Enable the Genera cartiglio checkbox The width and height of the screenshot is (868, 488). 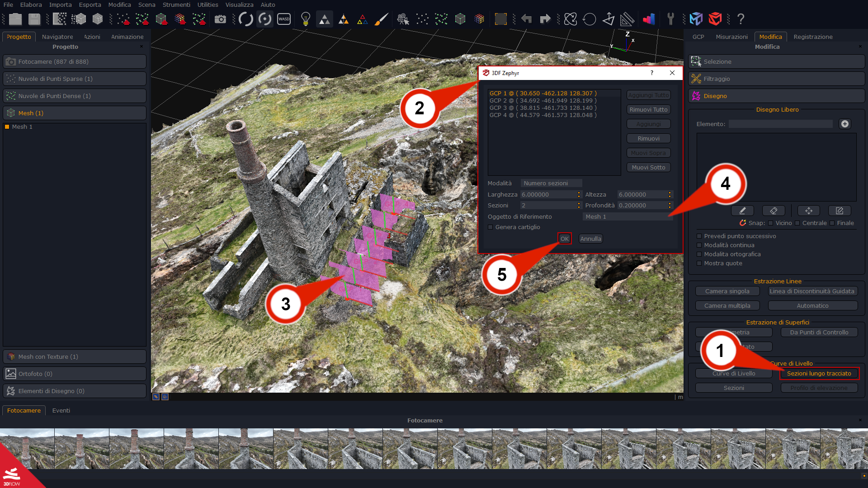click(491, 227)
